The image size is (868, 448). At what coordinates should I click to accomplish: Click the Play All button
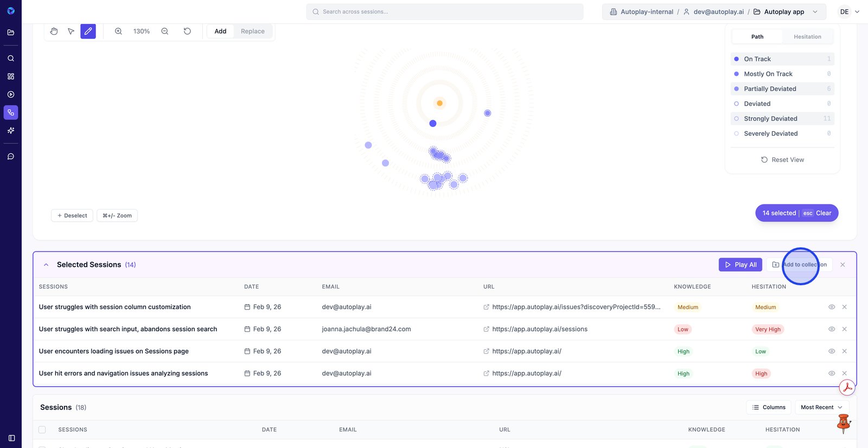pyautogui.click(x=741, y=265)
